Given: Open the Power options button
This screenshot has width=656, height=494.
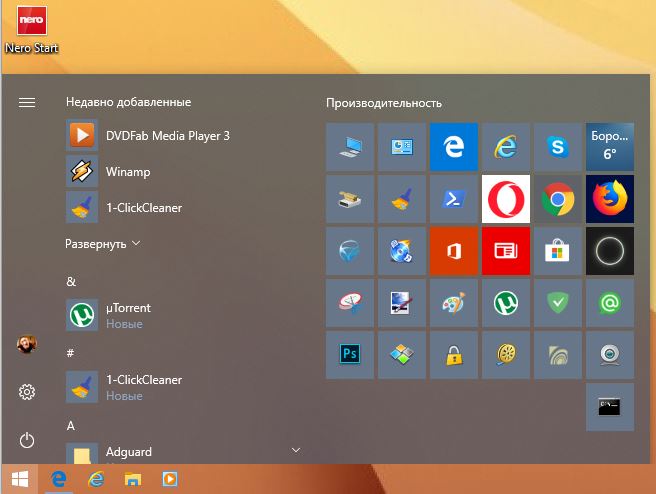Looking at the screenshot, I should pos(27,440).
